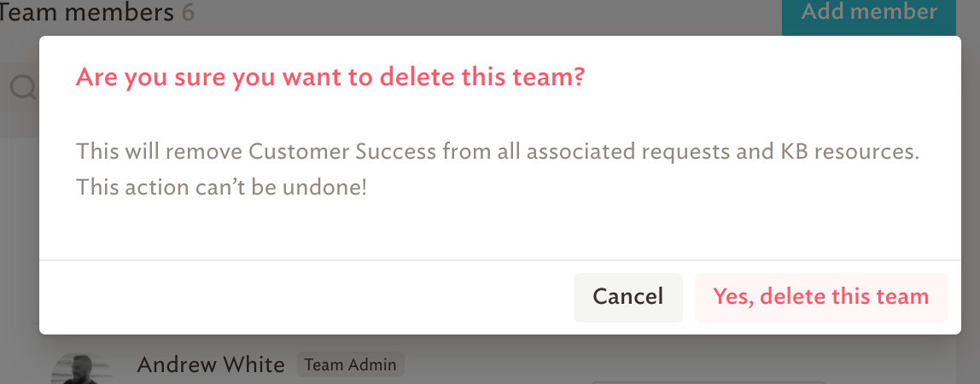980x384 pixels.
Task: Confirm with Yes, delete this team
Action: click(x=820, y=297)
